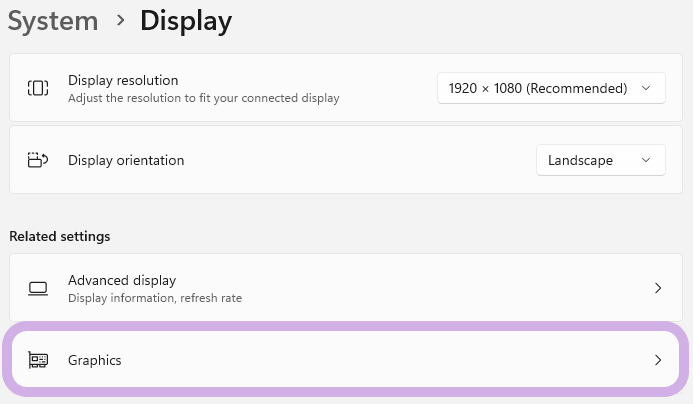
Task: Click the resolution dropdown chevron arrow
Action: (x=646, y=88)
